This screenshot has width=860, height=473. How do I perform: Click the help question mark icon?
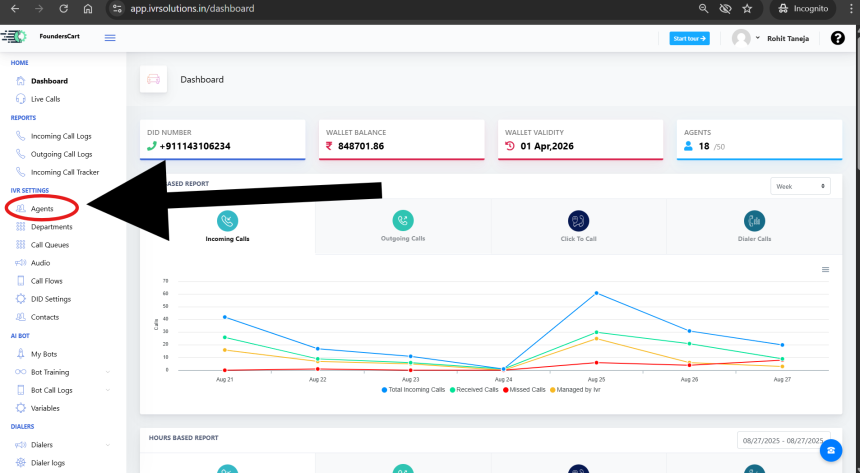pyautogui.click(x=837, y=38)
